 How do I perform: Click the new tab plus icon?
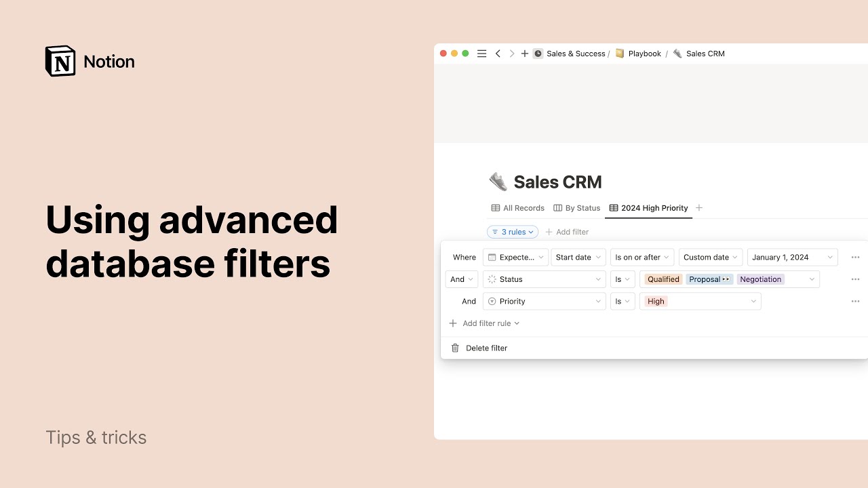point(524,53)
